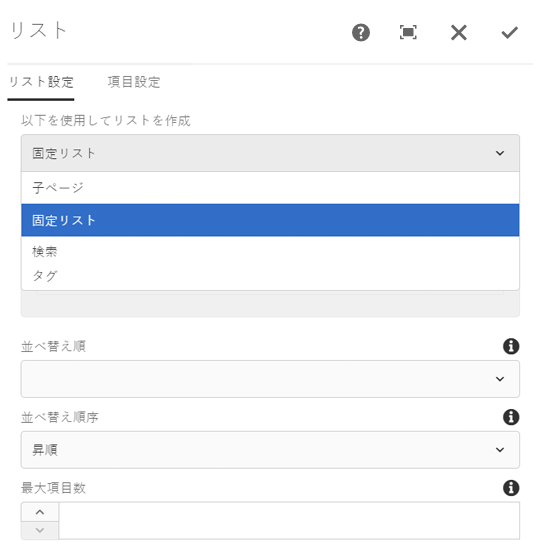Viewport: 546px width, 550px height.
Task: Click the 最大項目数 label
Action: click(x=53, y=488)
